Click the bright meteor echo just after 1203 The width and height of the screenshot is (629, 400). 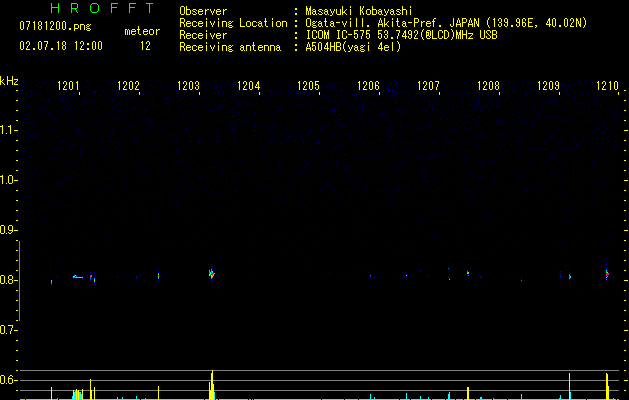click(x=211, y=274)
